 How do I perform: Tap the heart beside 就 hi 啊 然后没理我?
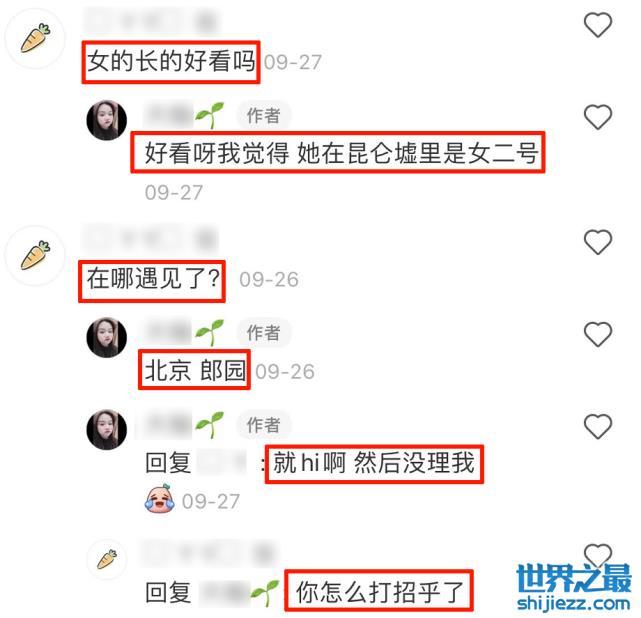click(x=598, y=426)
